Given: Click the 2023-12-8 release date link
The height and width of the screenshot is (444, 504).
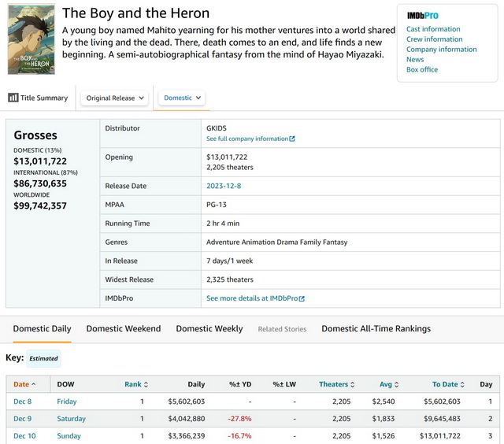Looking at the screenshot, I should 224,186.
